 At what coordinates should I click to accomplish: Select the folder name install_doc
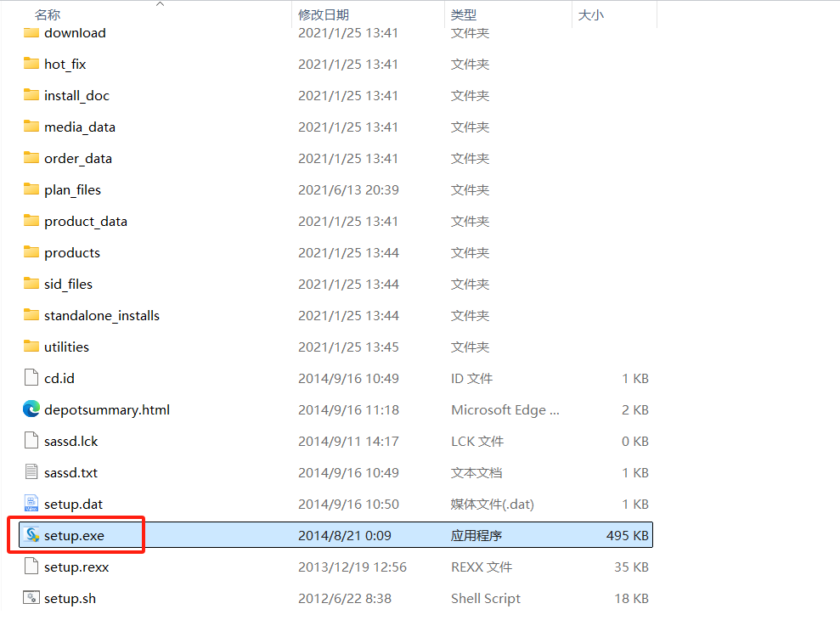(x=76, y=95)
